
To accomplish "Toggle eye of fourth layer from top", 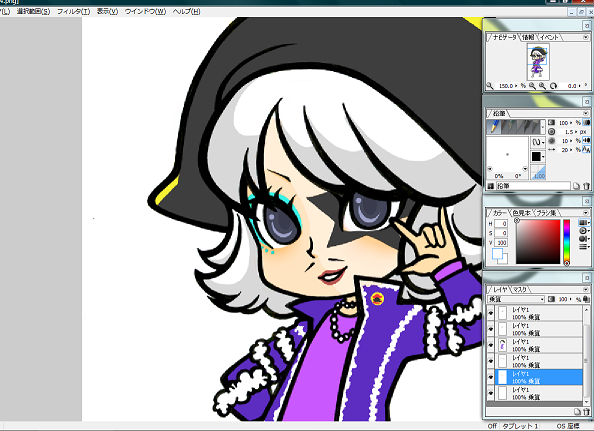I will pyautogui.click(x=491, y=361).
